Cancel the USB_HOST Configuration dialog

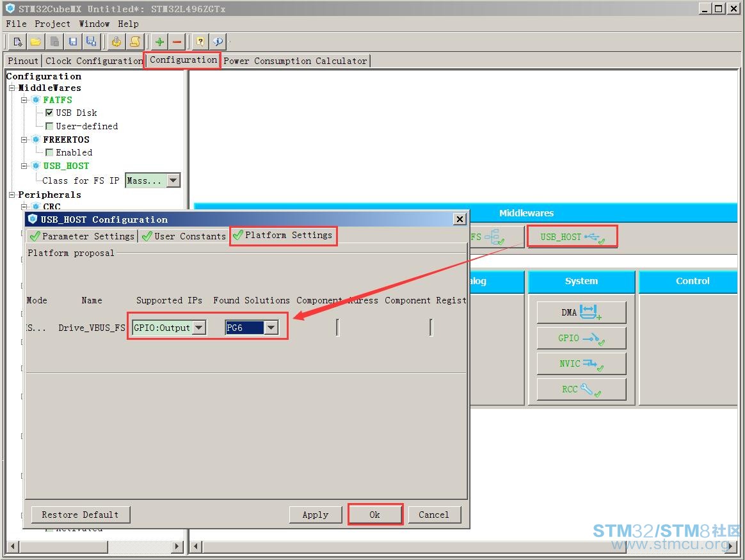434,515
